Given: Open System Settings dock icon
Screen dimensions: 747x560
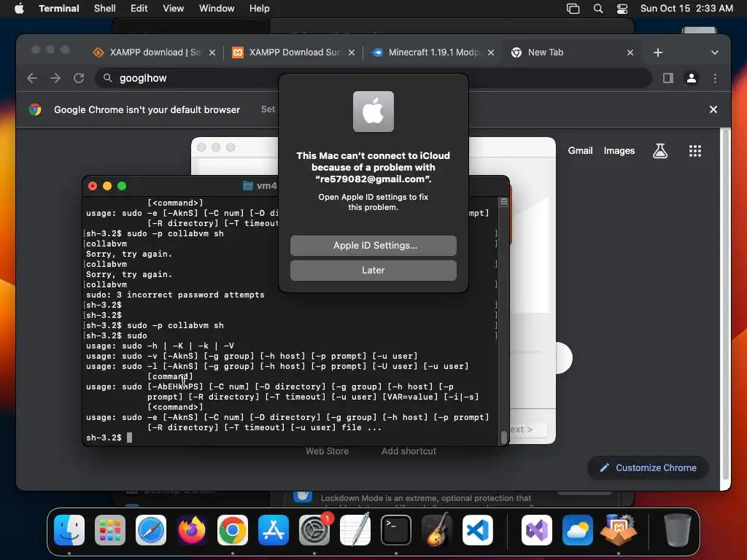Looking at the screenshot, I should coord(314,529).
